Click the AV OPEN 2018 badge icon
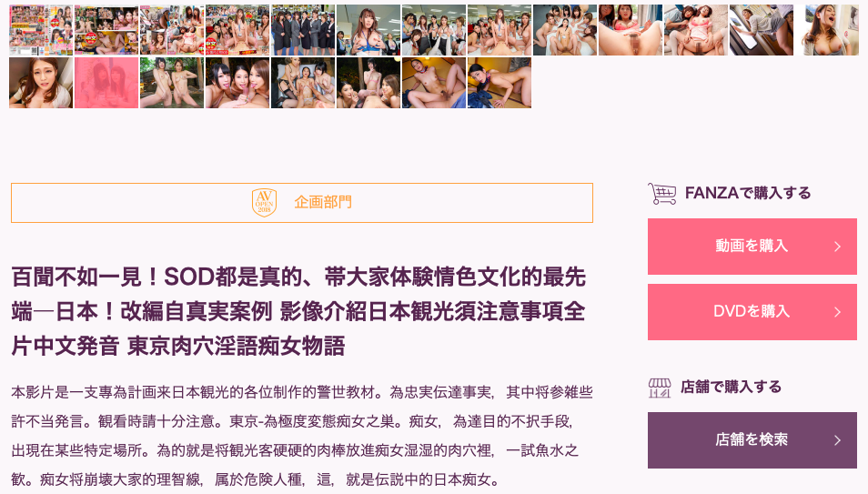868x494 pixels. click(x=264, y=202)
